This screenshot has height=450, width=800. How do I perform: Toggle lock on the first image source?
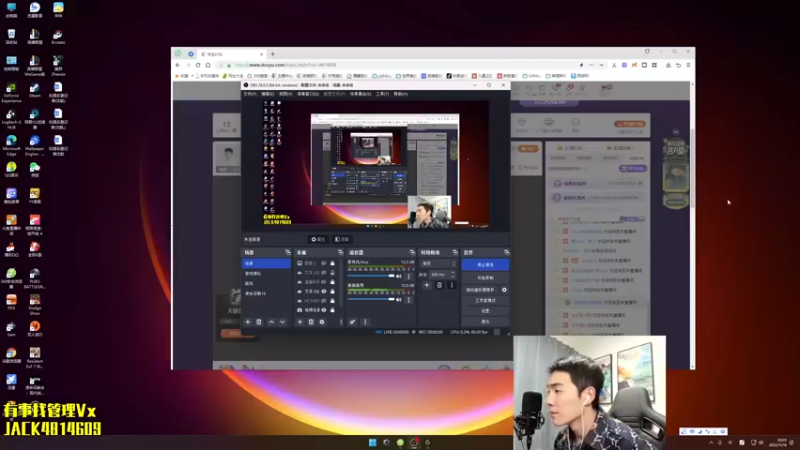point(333,263)
